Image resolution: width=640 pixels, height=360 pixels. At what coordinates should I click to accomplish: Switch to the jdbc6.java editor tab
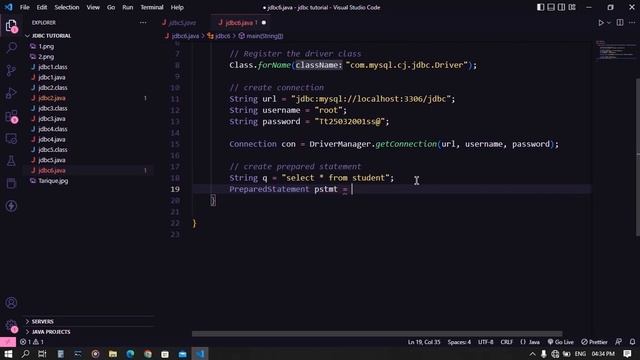pyautogui.click(x=239, y=23)
